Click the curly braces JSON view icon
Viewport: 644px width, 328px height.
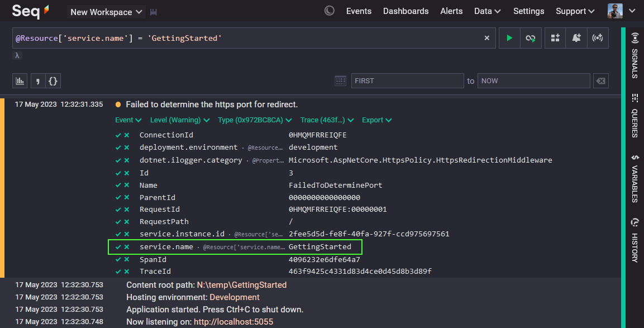(x=53, y=81)
